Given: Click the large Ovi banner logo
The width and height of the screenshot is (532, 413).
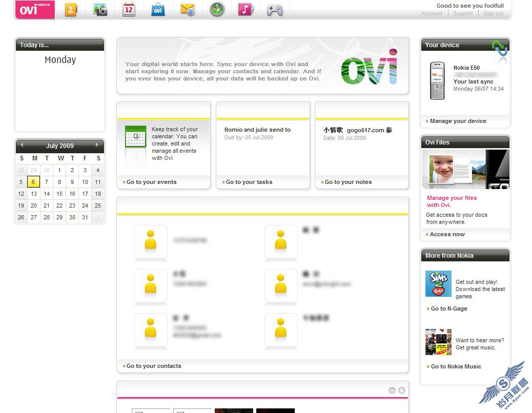Looking at the screenshot, I should (x=369, y=67).
